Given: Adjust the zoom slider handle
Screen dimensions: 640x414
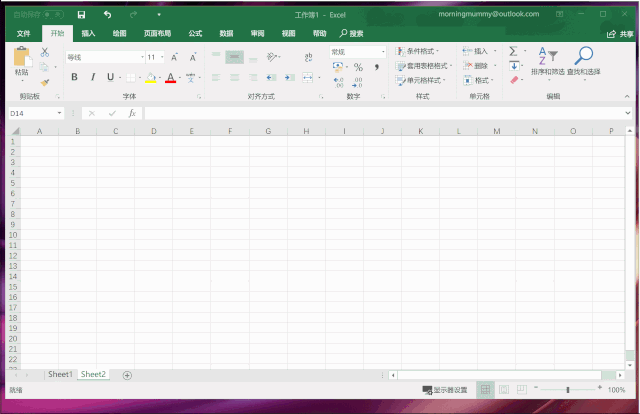Looking at the screenshot, I should (x=568, y=390).
